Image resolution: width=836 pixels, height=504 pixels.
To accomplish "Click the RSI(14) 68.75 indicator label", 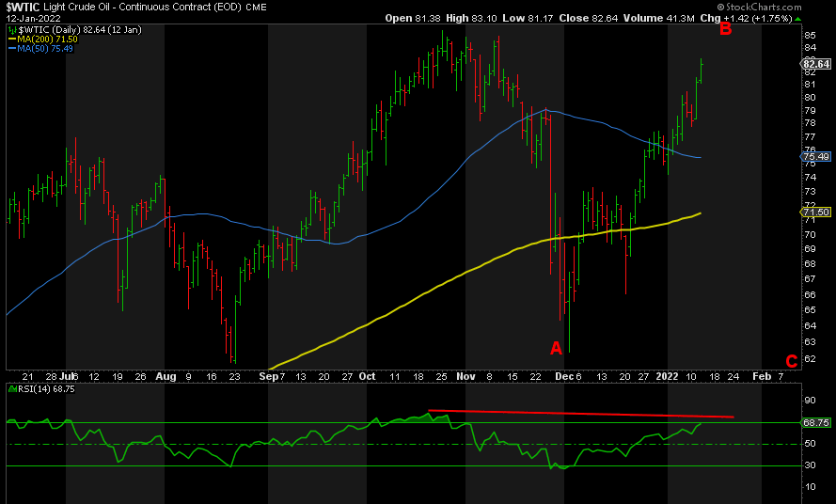I will click(46, 388).
